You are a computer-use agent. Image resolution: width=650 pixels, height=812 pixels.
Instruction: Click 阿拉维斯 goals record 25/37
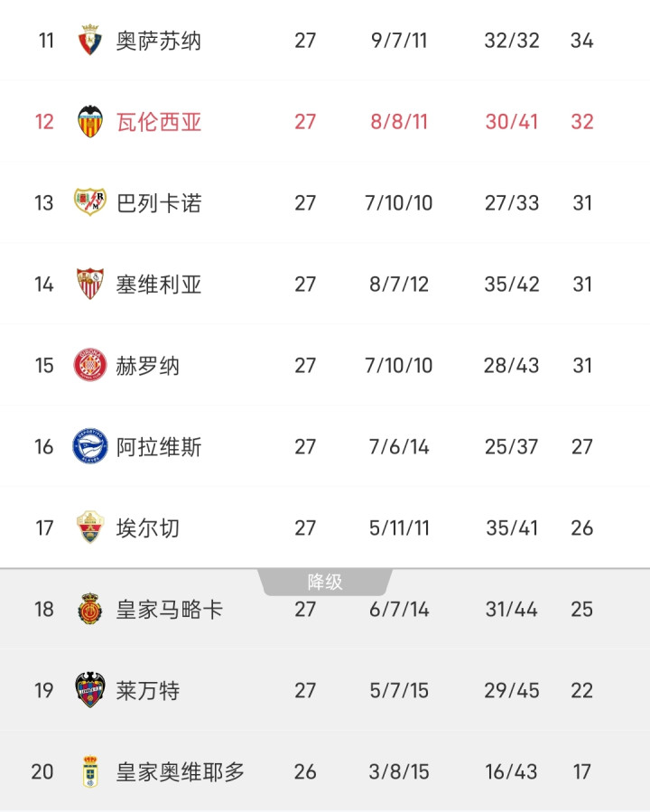point(512,447)
